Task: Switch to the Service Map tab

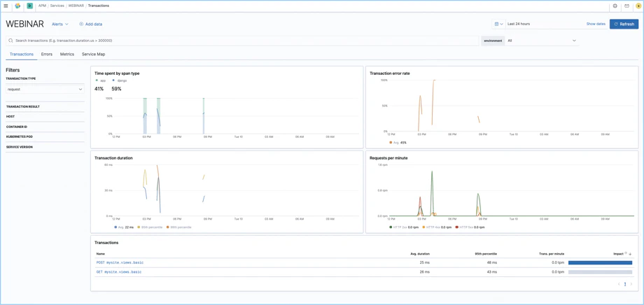Action: pyautogui.click(x=93, y=54)
